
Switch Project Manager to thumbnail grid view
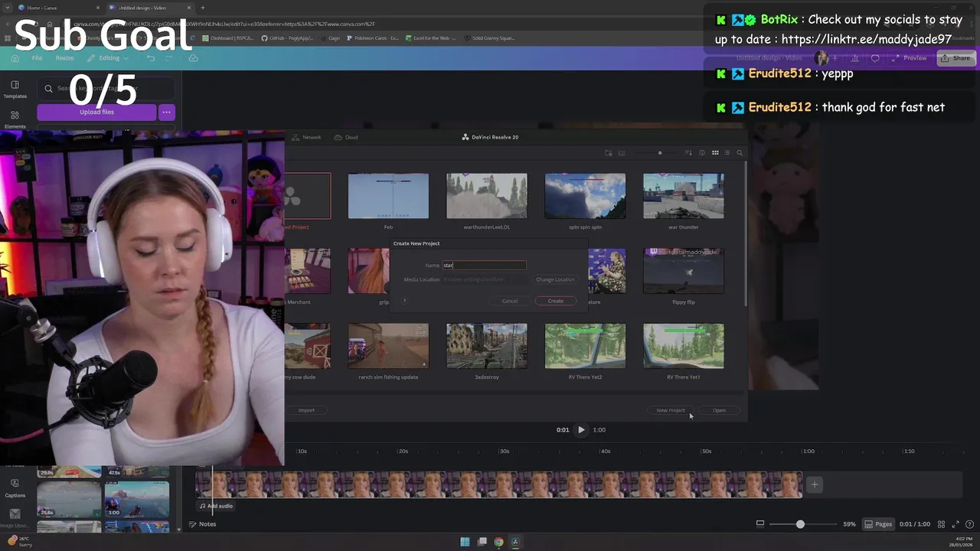point(715,153)
